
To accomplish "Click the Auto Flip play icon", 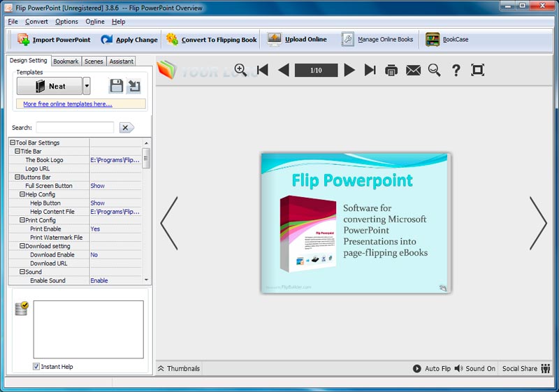I will [x=416, y=368].
